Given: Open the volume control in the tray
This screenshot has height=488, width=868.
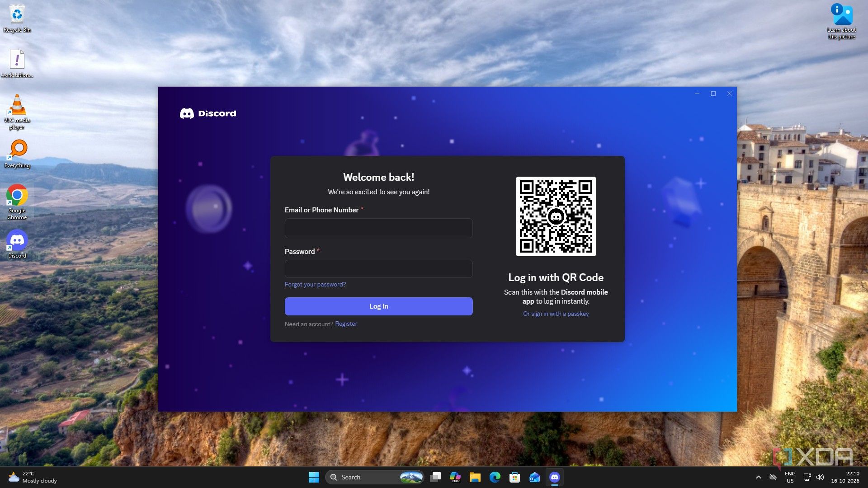Looking at the screenshot, I should point(820,477).
